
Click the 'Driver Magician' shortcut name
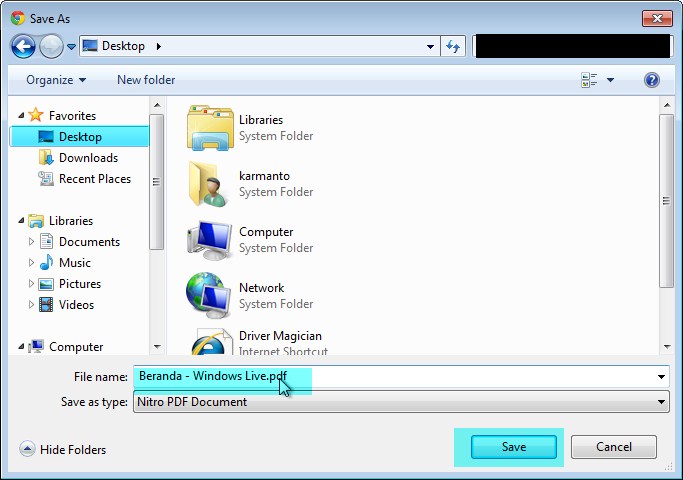point(280,336)
